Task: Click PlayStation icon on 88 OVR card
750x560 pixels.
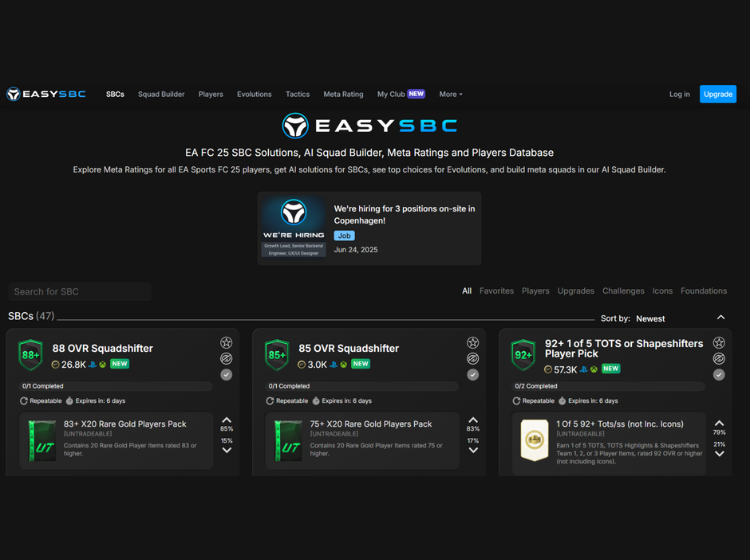Action: pos(92,364)
